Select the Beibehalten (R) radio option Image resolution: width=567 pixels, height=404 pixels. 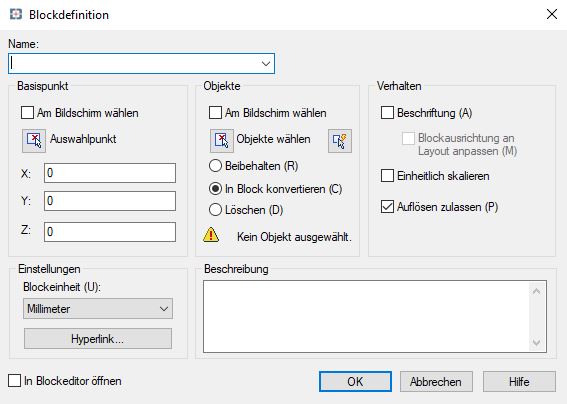pyautogui.click(x=216, y=166)
